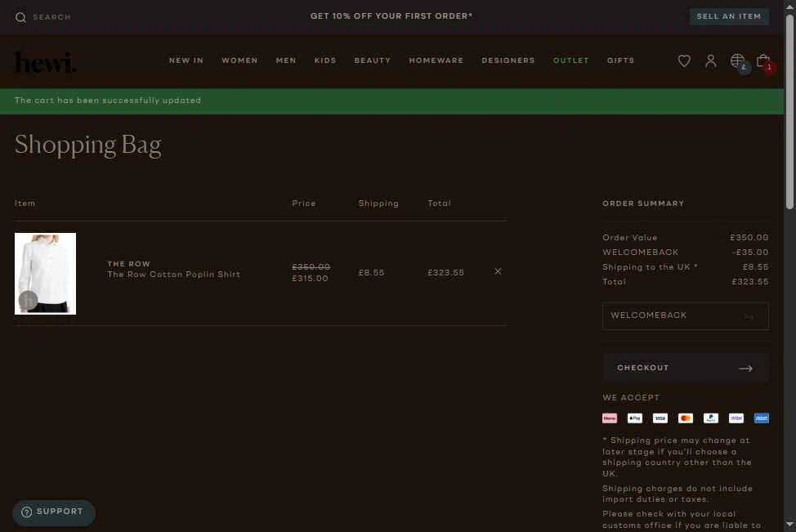Open the account profile icon
The width and height of the screenshot is (796, 532).
point(711,61)
